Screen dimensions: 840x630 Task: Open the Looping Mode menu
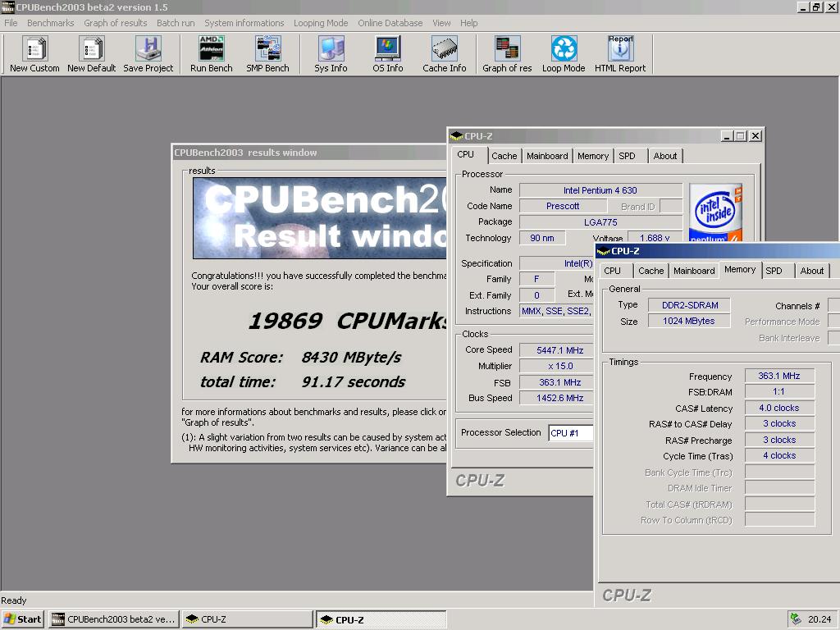321,23
